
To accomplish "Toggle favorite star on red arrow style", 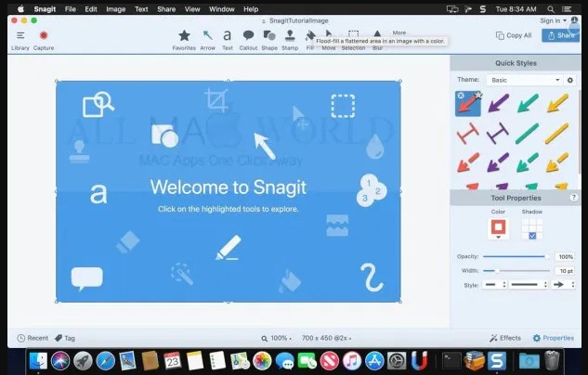I will pos(478,96).
